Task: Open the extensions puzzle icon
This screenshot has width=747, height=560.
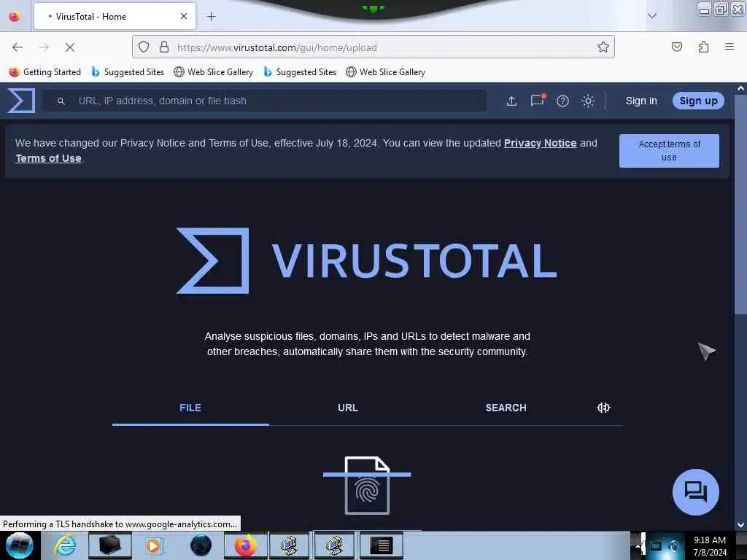Action: click(x=703, y=47)
